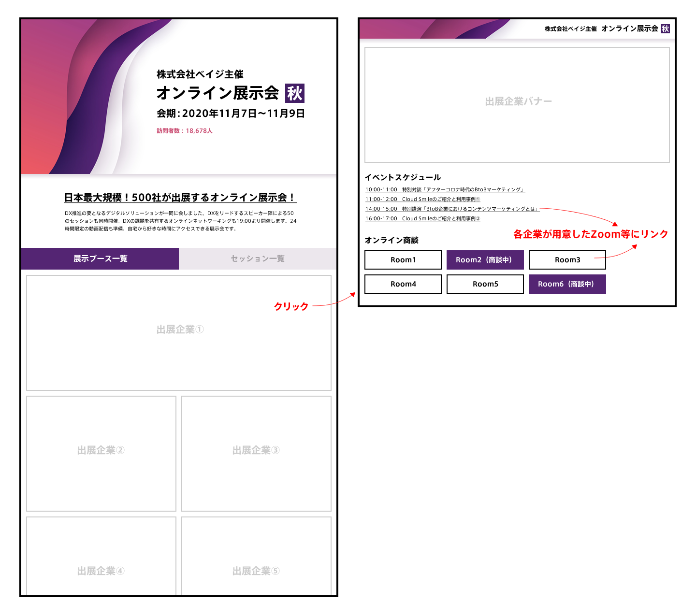Join the Room4 meeting room
The image size is (696, 616).
[x=403, y=284]
